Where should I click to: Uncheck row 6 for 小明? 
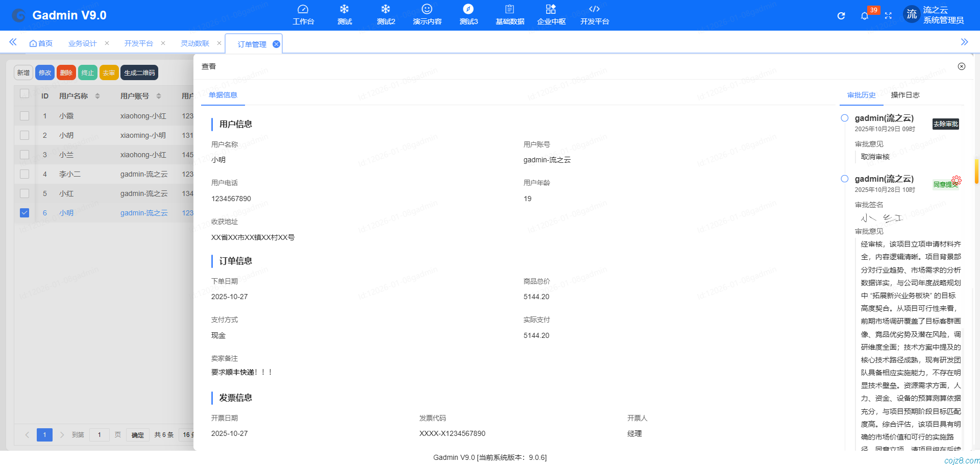[24, 213]
